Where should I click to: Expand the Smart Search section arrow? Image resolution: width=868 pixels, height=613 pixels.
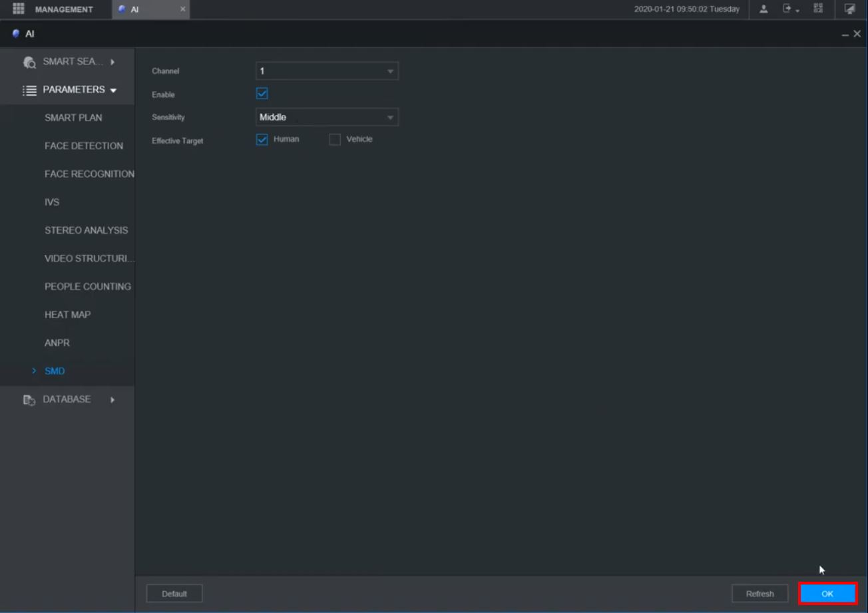click(112, 62)
